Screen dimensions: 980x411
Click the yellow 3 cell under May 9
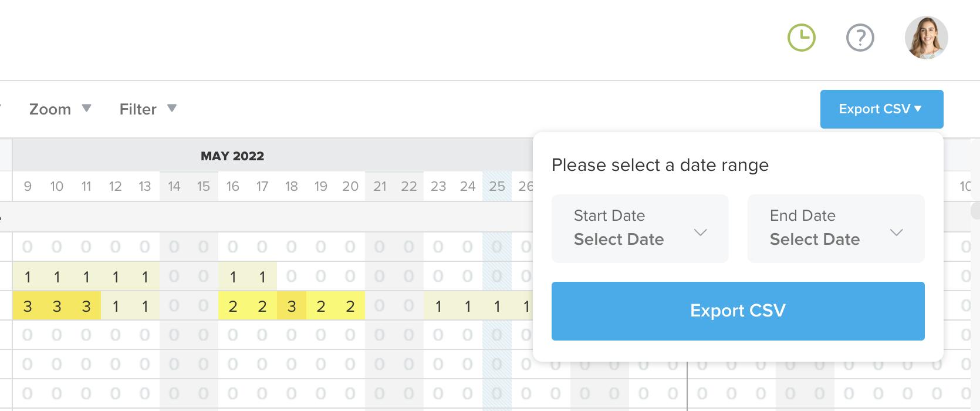coord(28,306)
